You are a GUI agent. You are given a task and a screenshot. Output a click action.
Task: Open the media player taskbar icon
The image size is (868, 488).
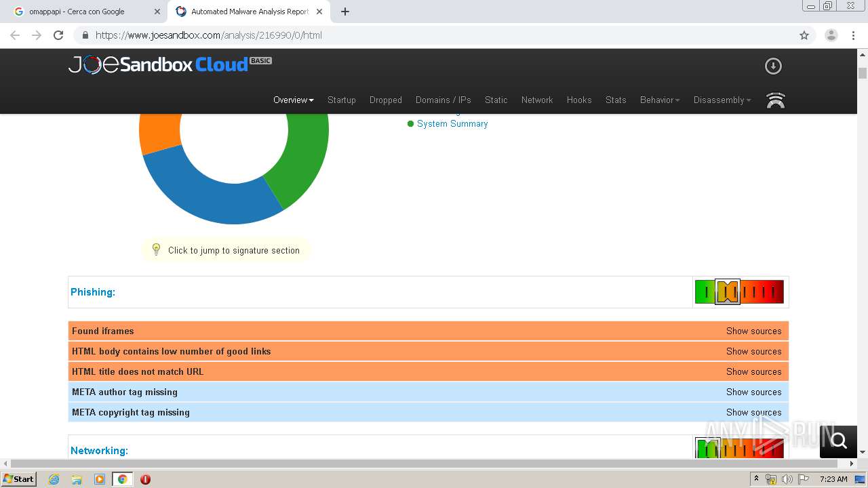[100, 479]
